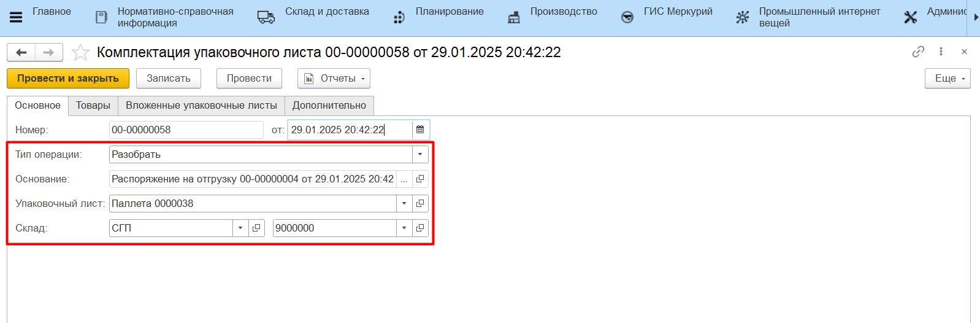Open Склад и доставка section
This screenshot has height=323, width=980.
(x=327, y=12)
